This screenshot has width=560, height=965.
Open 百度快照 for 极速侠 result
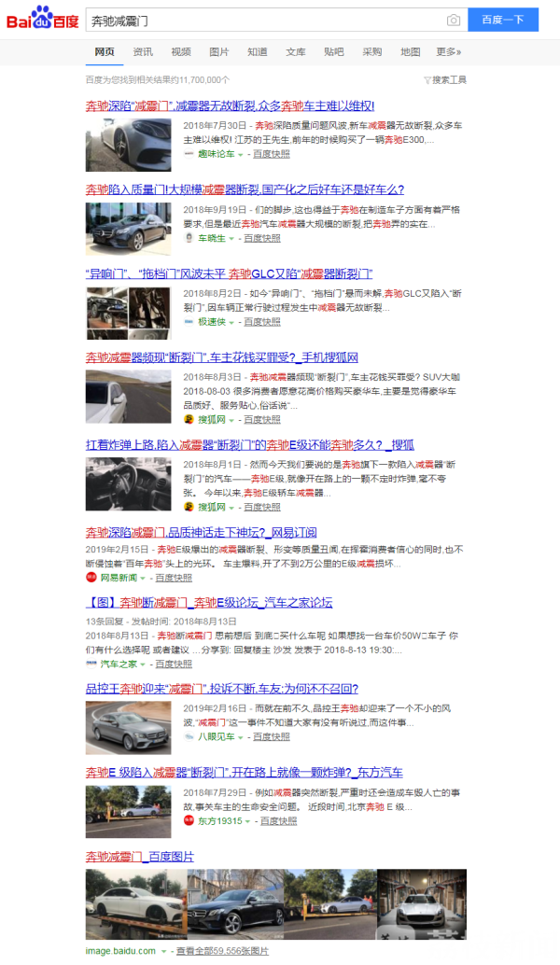click(x=262, y=322)
